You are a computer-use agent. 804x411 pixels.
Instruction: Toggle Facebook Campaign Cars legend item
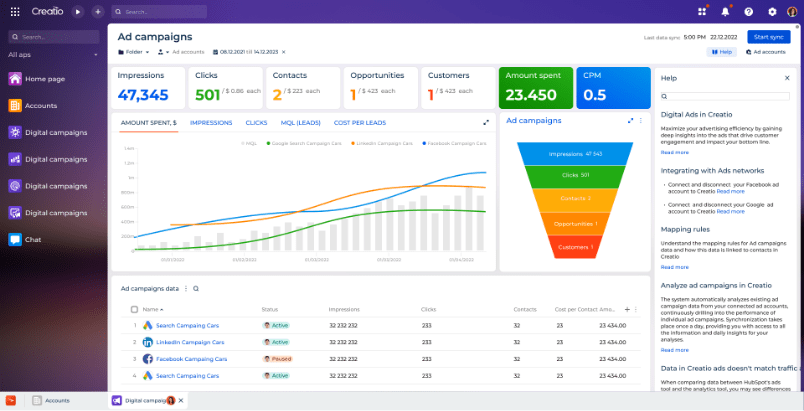(454, 143)
